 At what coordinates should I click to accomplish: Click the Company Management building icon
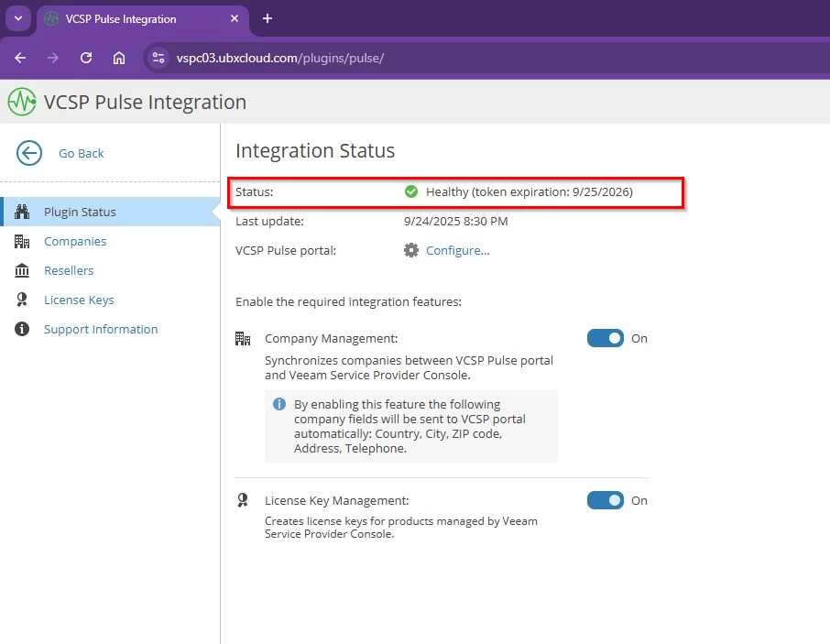tap(243, 339)
